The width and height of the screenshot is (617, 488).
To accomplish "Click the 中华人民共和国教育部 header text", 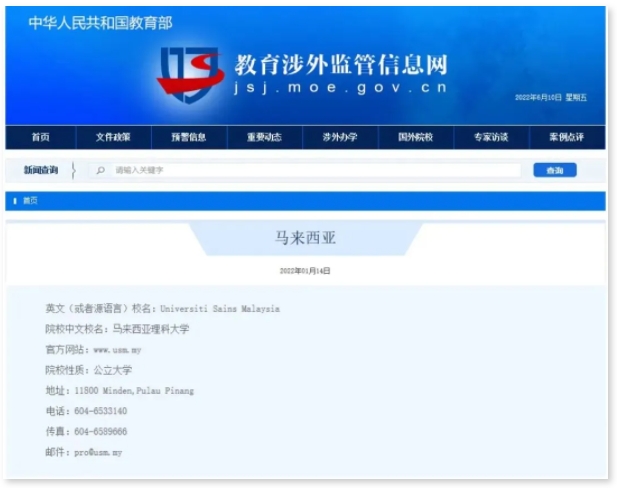I will [x=100, y=23].
